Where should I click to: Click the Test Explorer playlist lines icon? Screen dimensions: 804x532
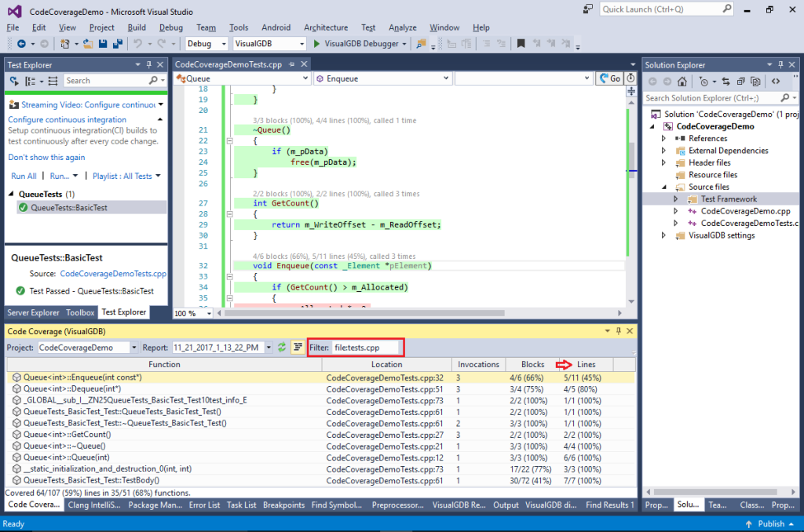click(53, 81)
